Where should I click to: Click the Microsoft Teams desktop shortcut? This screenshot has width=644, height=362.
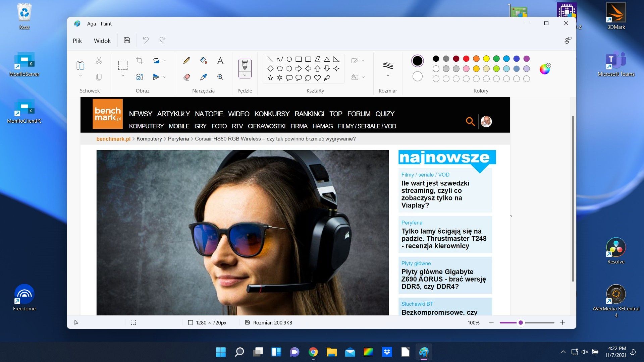click(x=616, y=64)
